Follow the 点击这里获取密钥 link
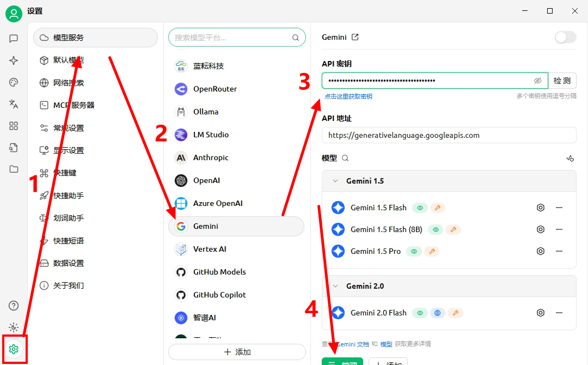 click(x=348, y=96)
